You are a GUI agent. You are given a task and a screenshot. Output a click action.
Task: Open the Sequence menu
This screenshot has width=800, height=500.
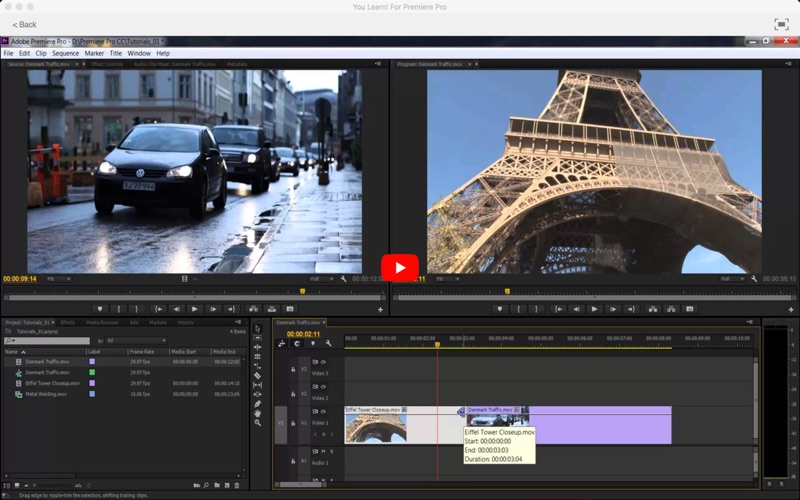[65, 53]
